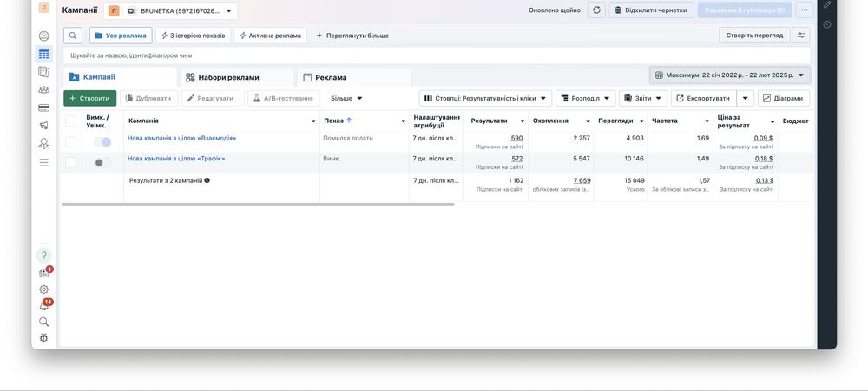Open the arrow dropdown next to Експортувати
Image resolution: width=868 pixels, height=391 pixels.
[x=745, y=99]
